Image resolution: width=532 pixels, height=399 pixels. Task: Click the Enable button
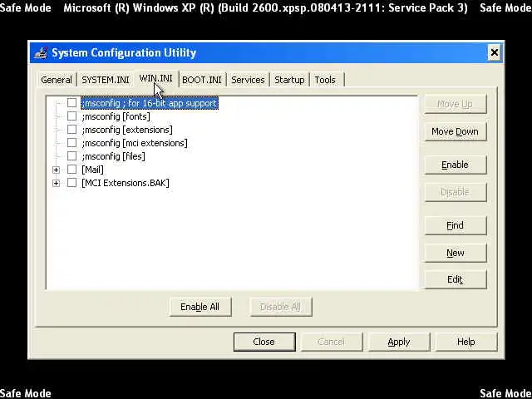click(x=456, y=165)
